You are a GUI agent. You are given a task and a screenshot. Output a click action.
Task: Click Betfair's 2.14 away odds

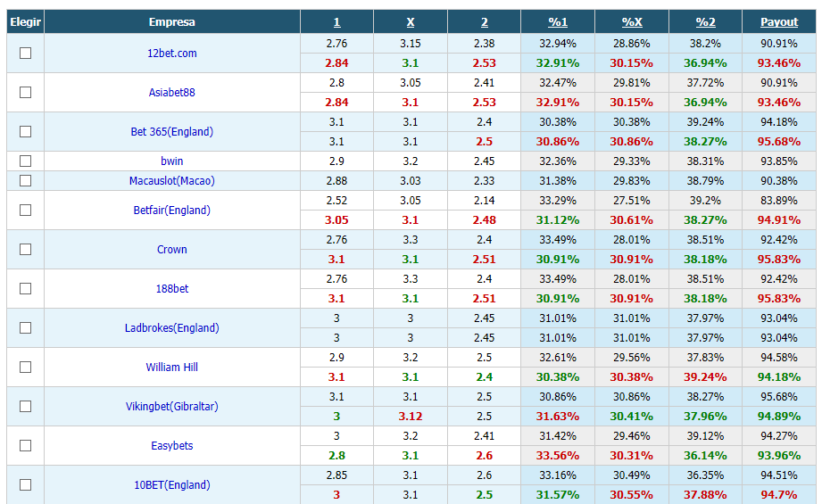coord(485,200)
